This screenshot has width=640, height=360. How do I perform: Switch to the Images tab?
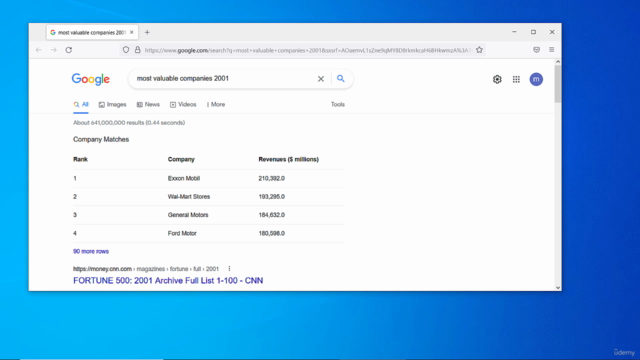(112, 104)
